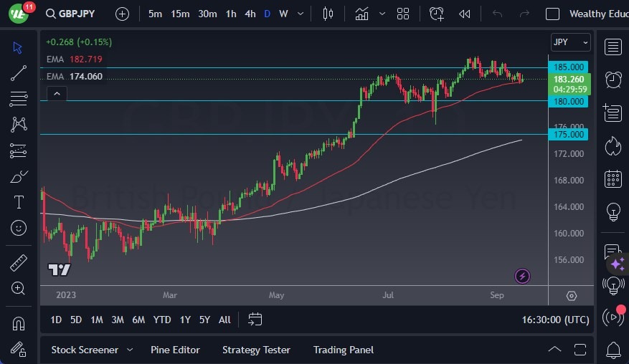
Task: Open the alerts clock panel
Action: coord(613,80)
